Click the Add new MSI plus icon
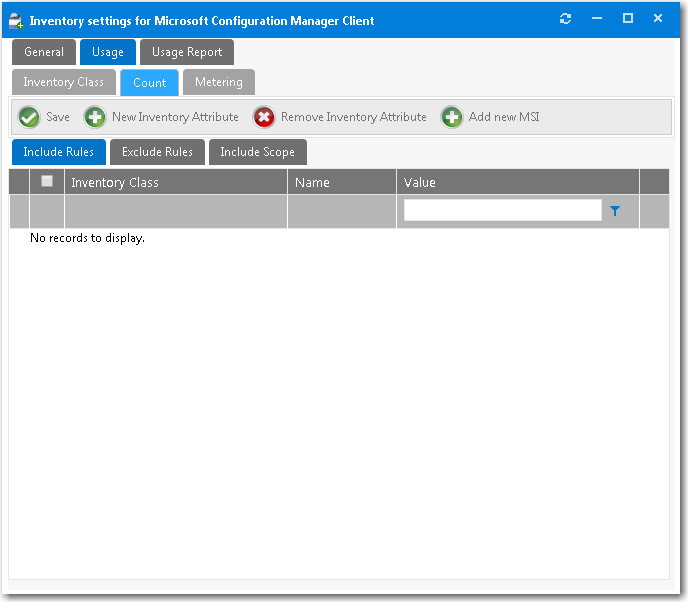 point(452,117)
